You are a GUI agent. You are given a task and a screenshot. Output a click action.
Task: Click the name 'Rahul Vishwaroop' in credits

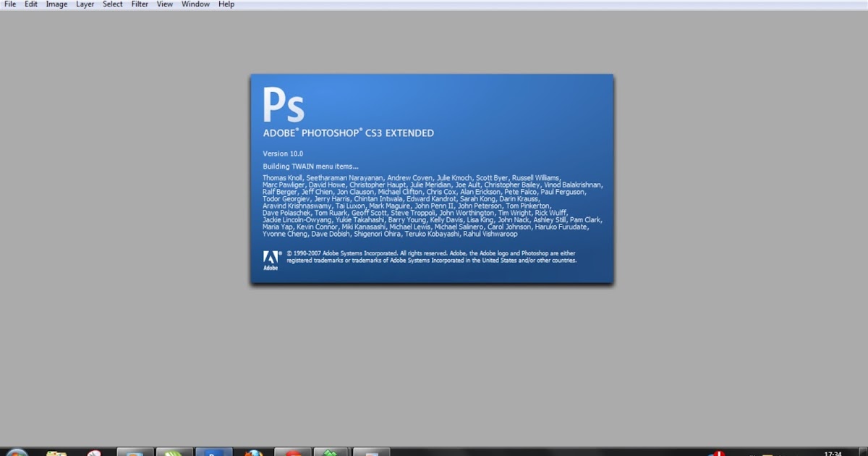(x=490, y=235)
